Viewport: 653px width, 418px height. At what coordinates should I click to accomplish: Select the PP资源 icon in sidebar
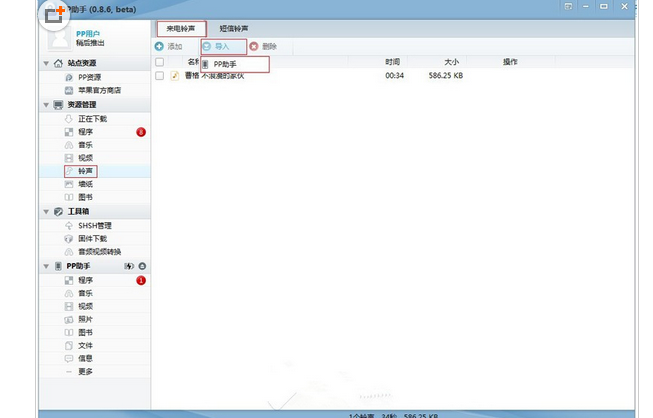click(69, 77)
